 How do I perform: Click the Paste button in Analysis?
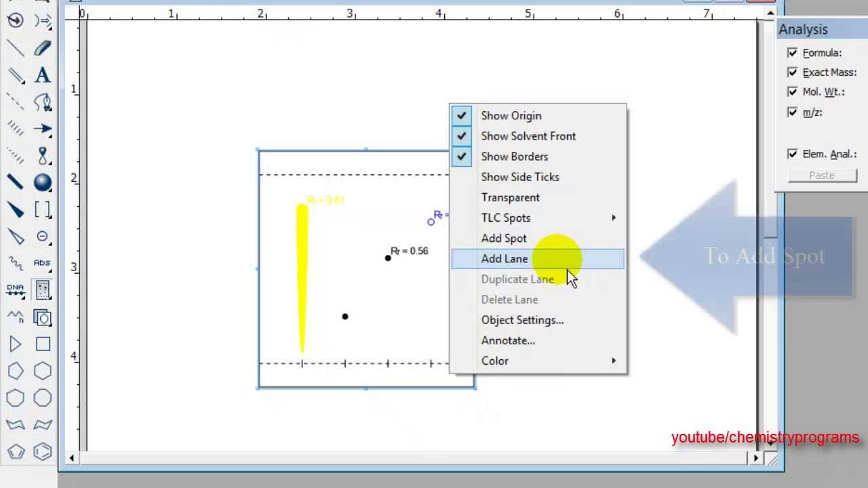coord(822,175)
